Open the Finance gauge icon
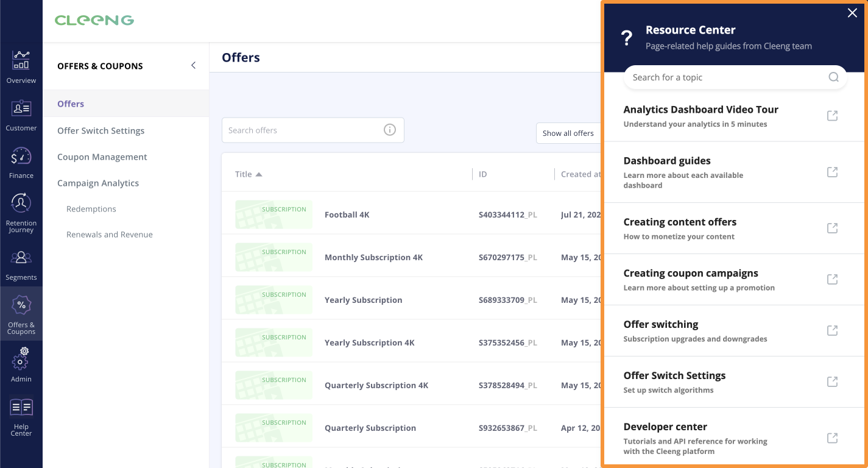The image size is (868, 468). coord(21,157)
